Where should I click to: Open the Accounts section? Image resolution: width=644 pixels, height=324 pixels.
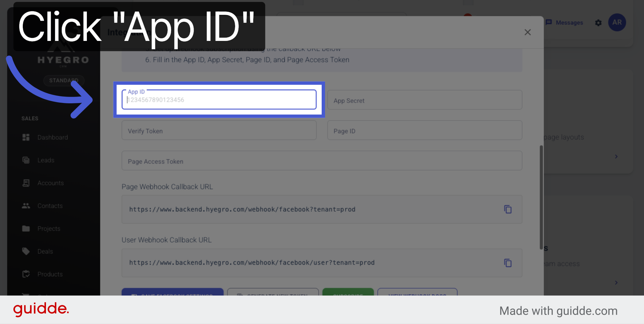[51, 183]
